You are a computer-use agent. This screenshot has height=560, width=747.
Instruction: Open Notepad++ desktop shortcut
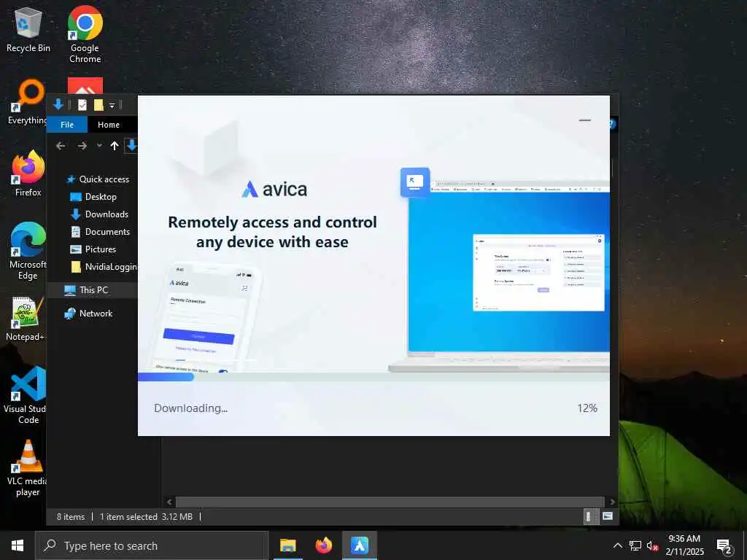[x=26, y=319]
